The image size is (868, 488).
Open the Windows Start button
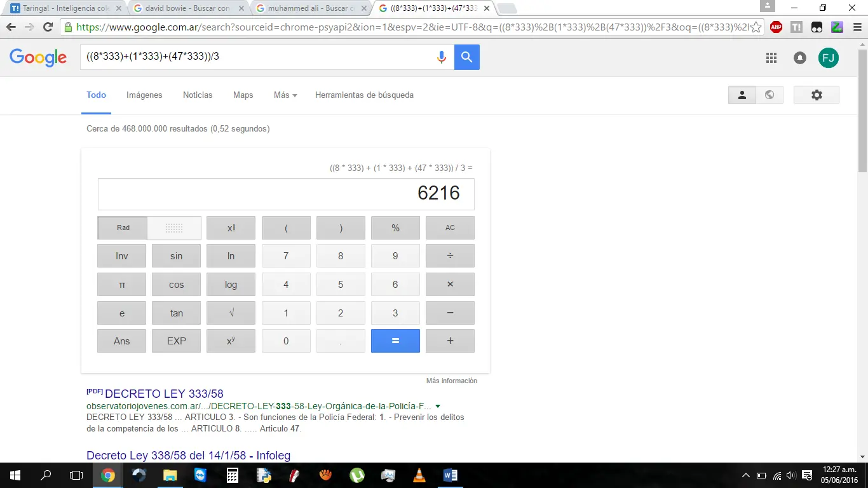tap(15, 475)
